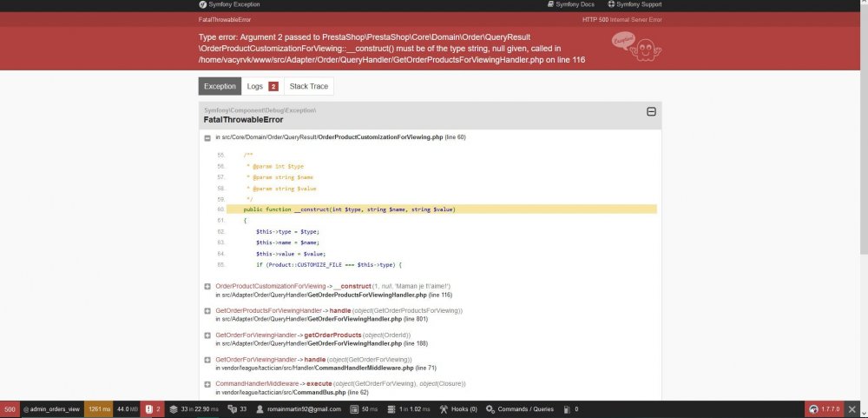Open the Symfony 1.7.7.0 version panel
Screen dimensions: 868x418
(825, 409)
